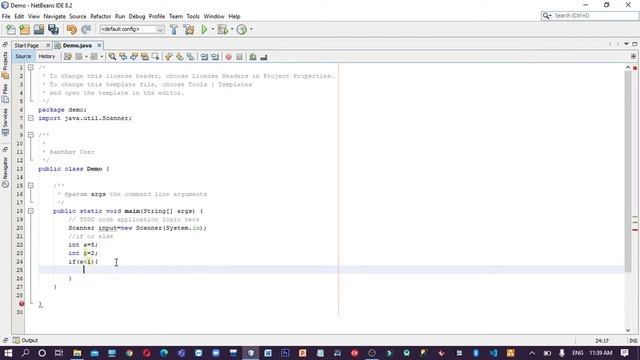Image resolution: width=640 pixels, height=360 pixels.
Task: Start macro recording with the red circle icon
Action: [229, 57]
